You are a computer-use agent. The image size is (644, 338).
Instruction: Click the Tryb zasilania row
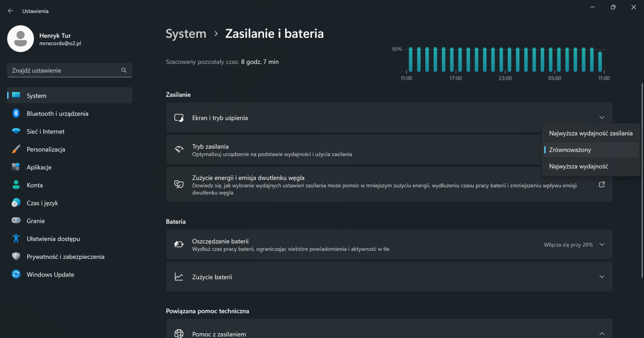click(389, 149)
